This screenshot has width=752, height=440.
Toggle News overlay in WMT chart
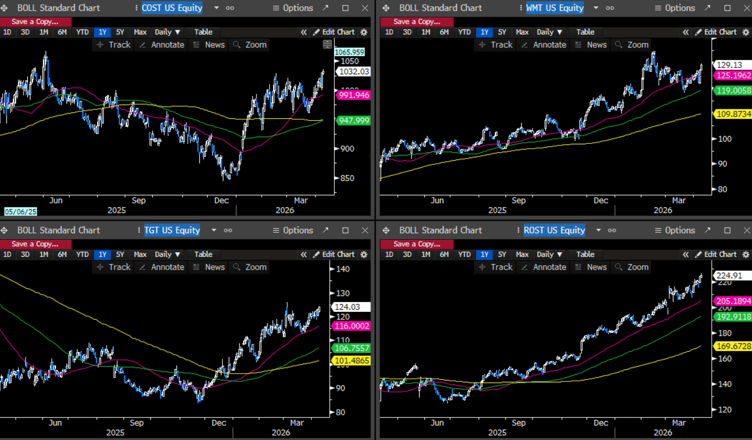coord(591,45)
